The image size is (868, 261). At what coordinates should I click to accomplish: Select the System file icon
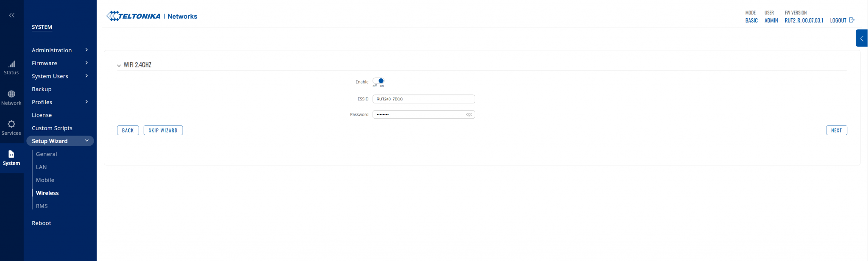pyautogui.click(x=11, y=154)
